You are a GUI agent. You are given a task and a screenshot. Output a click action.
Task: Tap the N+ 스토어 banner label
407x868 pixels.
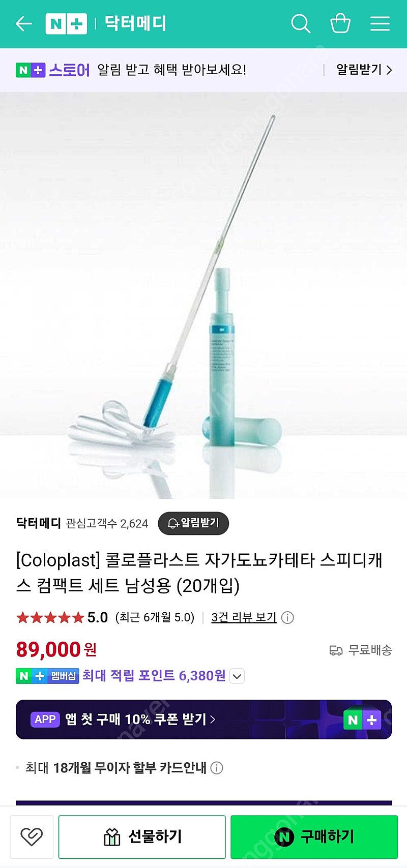pyautogui.click(x=53, y=70)
